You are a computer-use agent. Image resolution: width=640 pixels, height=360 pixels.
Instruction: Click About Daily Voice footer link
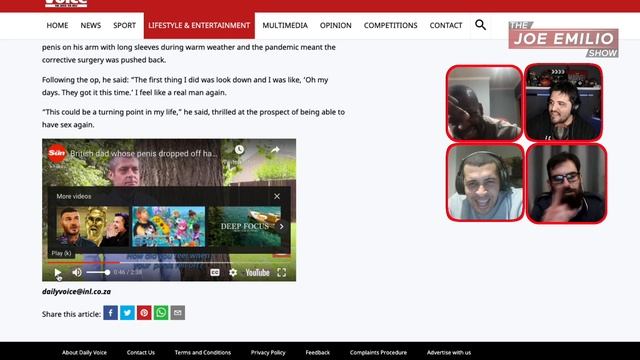tap(84, 353)
